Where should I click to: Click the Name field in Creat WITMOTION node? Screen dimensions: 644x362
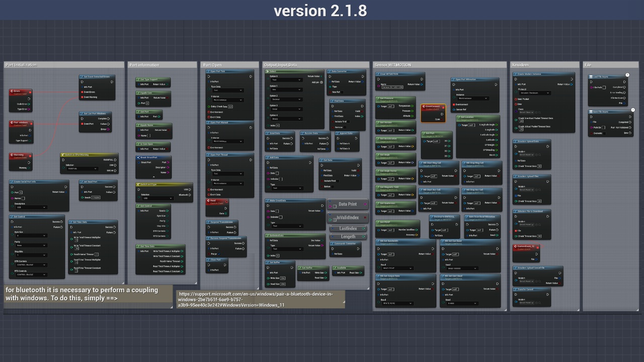(x=392, y=87)
